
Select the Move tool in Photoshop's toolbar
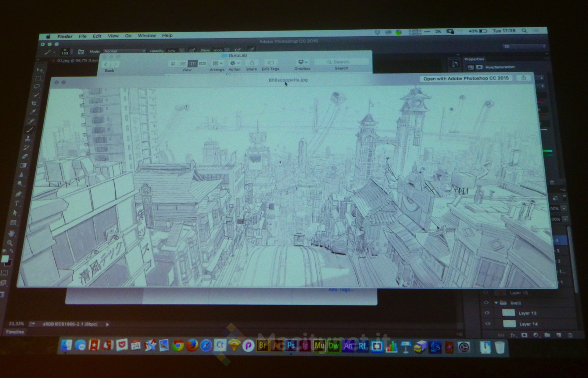coord(39,70)
